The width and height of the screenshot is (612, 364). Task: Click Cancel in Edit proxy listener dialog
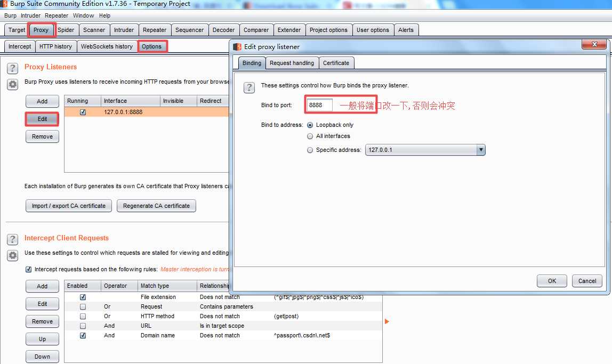(x=587, y=281)
